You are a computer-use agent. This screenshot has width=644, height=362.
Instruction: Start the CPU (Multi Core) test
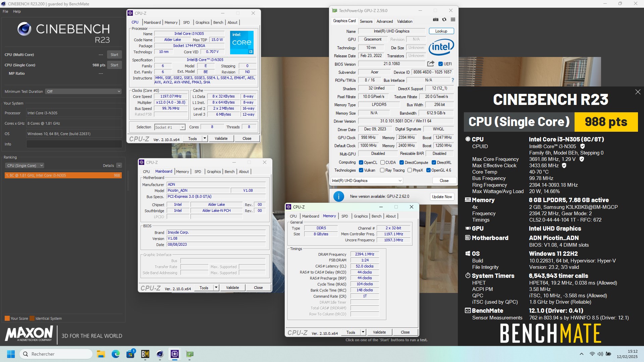coord(114,55)
